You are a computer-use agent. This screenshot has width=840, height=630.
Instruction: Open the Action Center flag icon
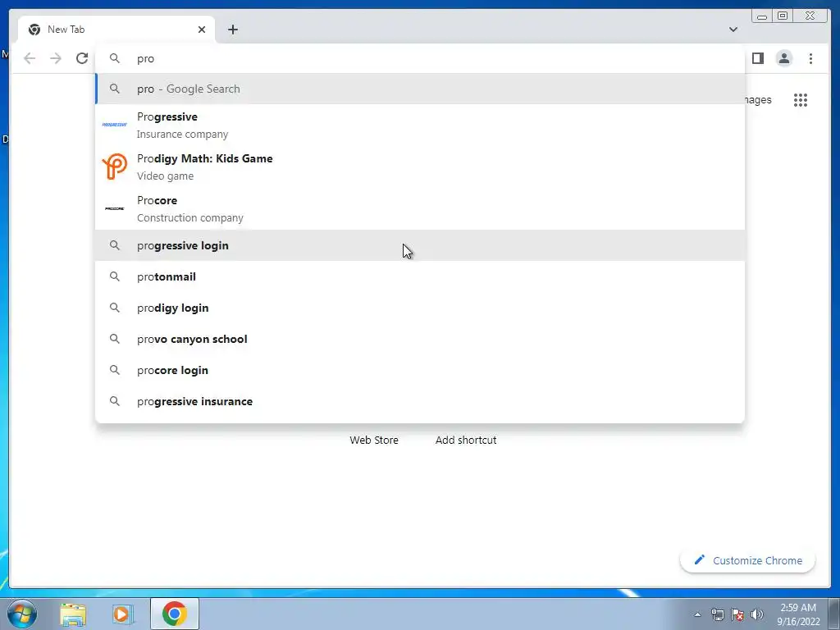pos(737,614)
